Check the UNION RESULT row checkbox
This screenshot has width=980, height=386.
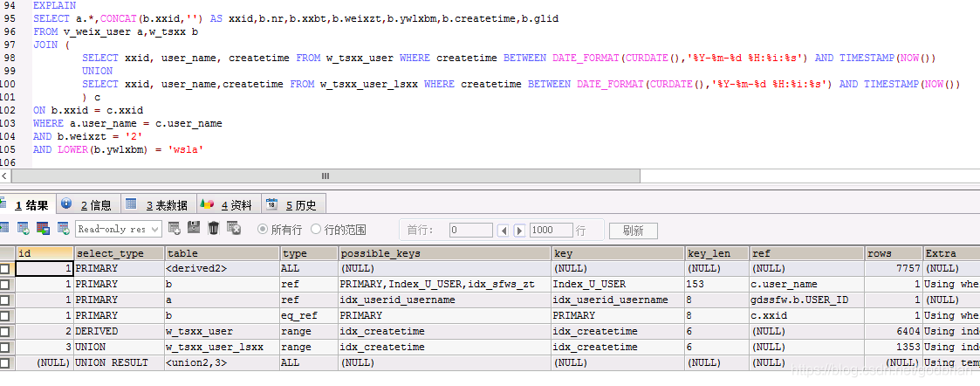tap(5, 362)
